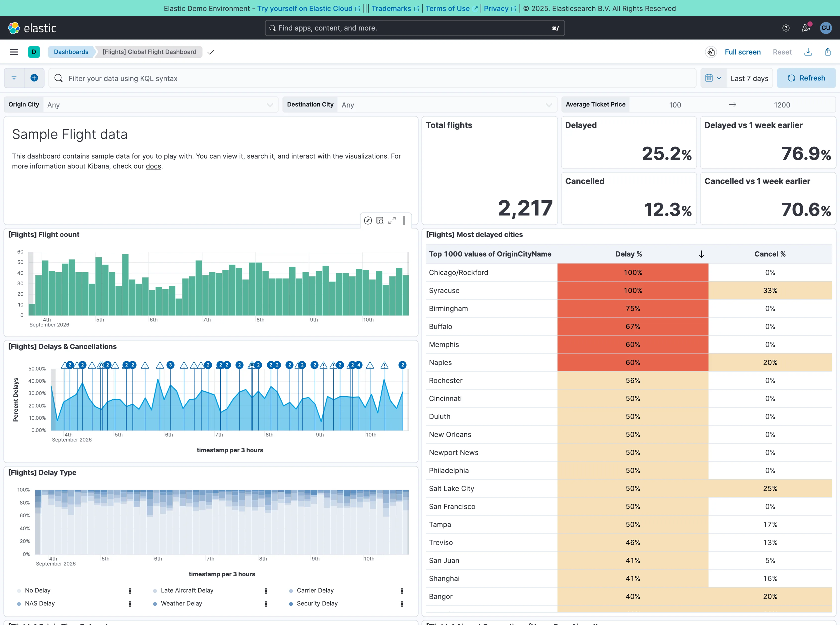Image resolution: width=840 pixels, height=625 pixels.
Task: Click the Carrier Delay legend color dot
Action: (x=291, y=591)
